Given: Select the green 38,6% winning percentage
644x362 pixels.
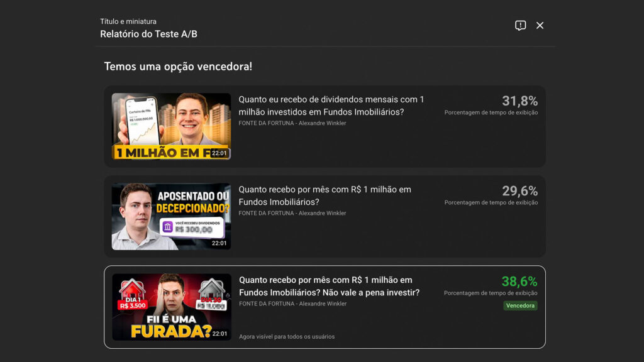Looking at the screenshot, I should [x=519, y=282].
